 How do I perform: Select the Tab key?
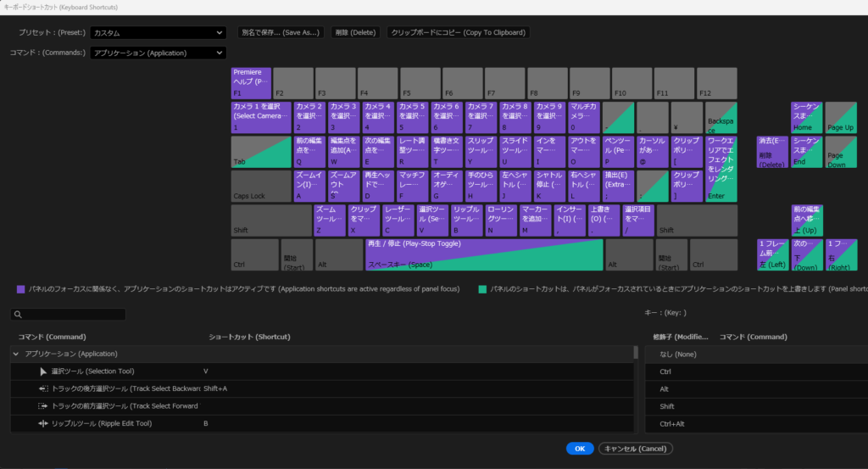click(261, 152)
